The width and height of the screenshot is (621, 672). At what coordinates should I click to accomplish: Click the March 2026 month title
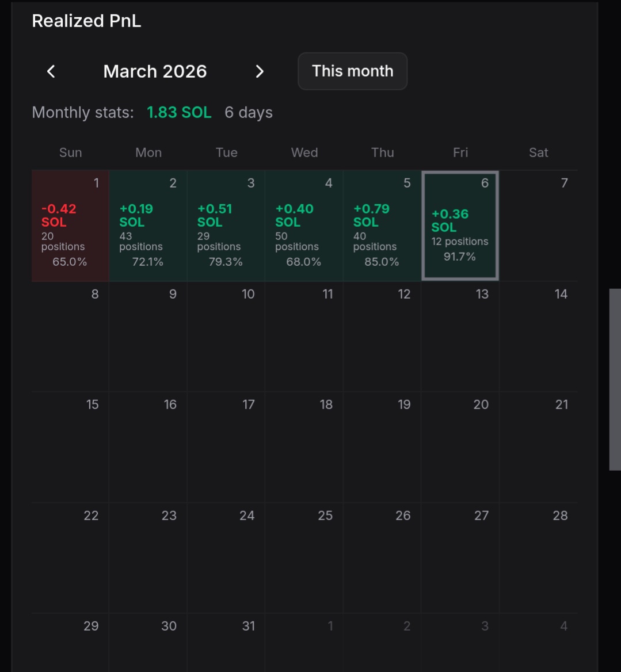point(155,71)
